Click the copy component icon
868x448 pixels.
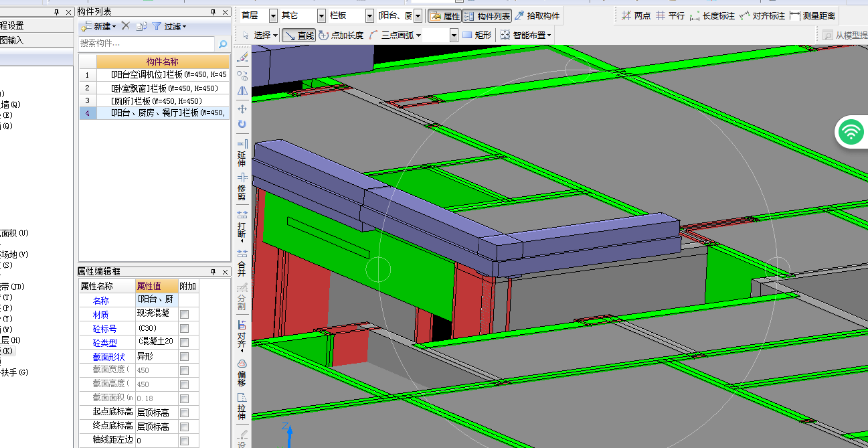141,26
